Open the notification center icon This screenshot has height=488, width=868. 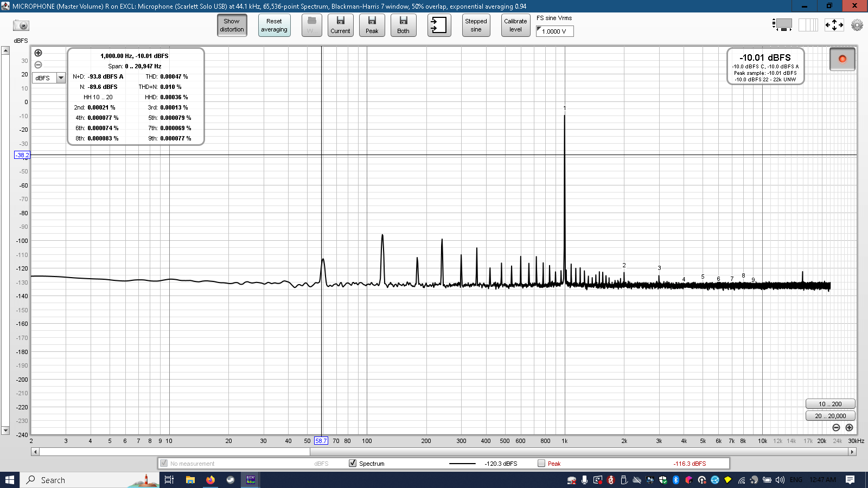click(x=850, y=480)
